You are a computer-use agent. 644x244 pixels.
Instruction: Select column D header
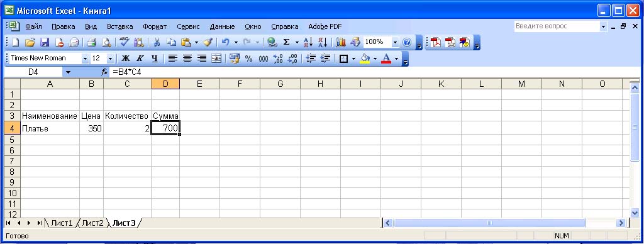(165, 84)
